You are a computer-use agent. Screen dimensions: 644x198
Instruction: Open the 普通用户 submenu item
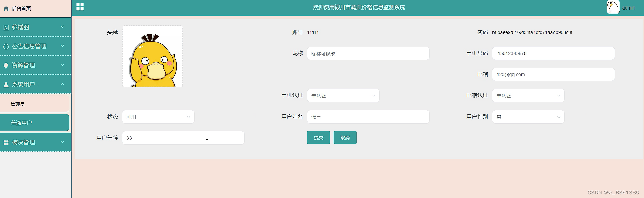35,123
